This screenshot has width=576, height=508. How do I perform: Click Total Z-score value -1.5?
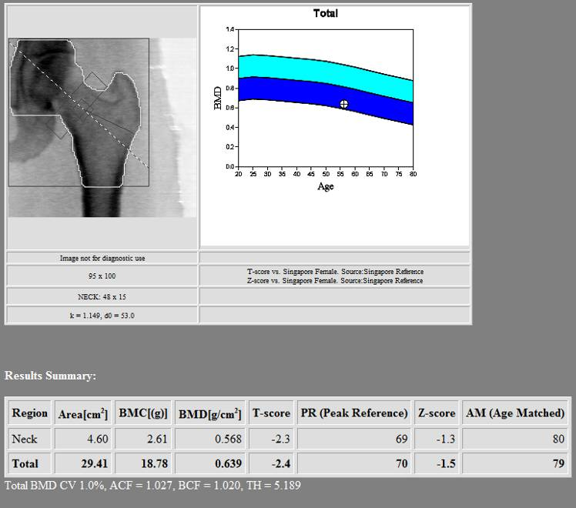pyautogui.click(x=446, y=464)
